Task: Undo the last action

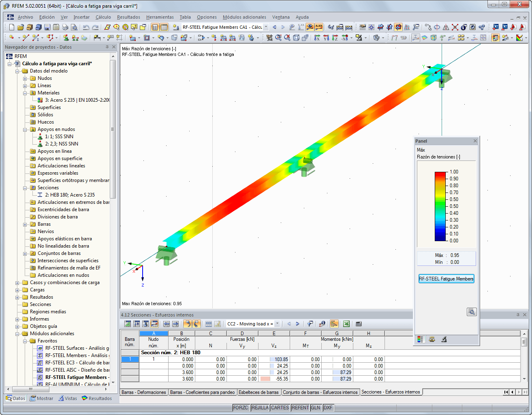Action: coord(86,27)
